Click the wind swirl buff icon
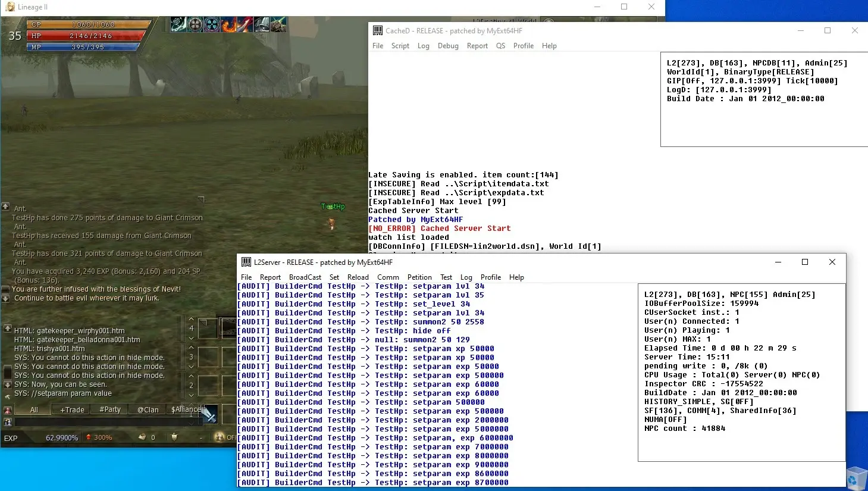868x491 pixels. pos(178,24)
